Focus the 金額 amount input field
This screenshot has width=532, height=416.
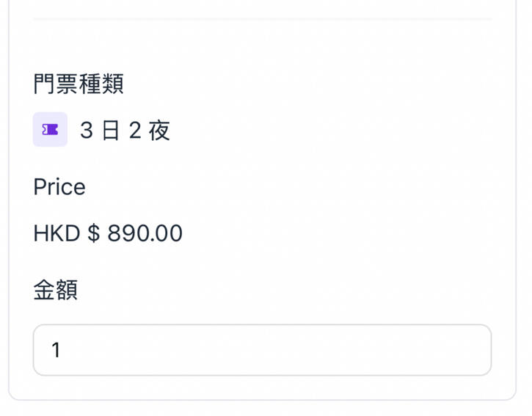point(262,350)
